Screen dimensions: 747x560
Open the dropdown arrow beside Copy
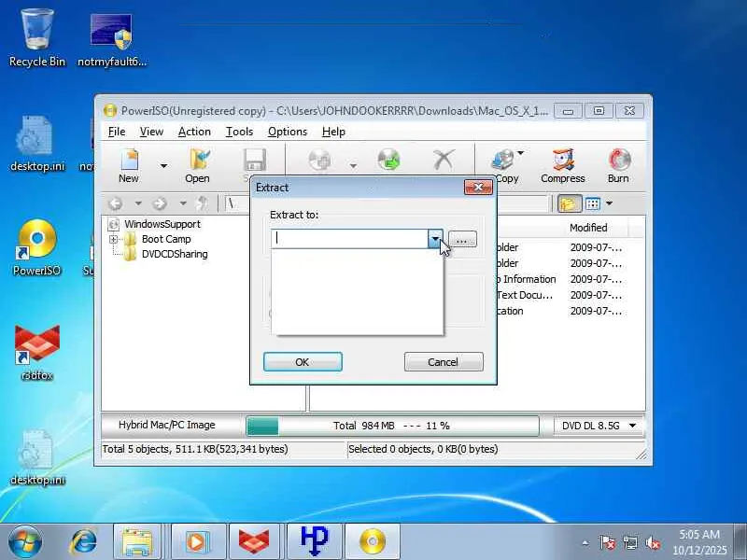520,153
